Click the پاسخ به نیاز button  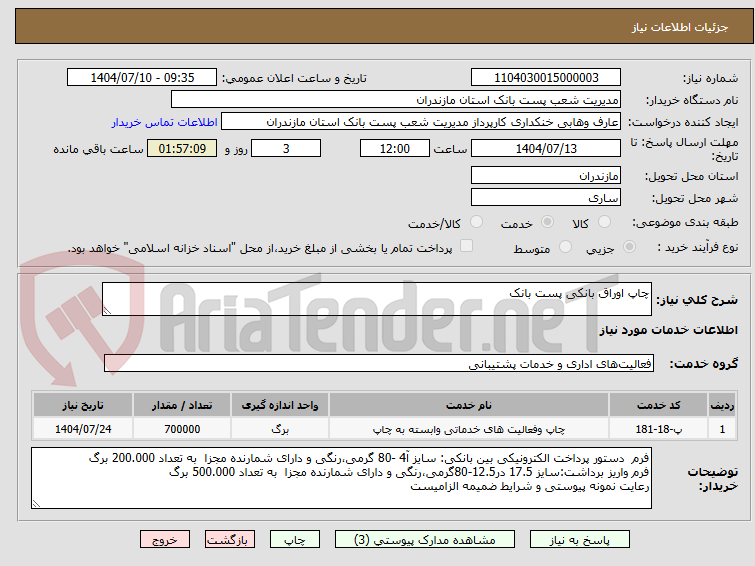click(x=580, y=540)
